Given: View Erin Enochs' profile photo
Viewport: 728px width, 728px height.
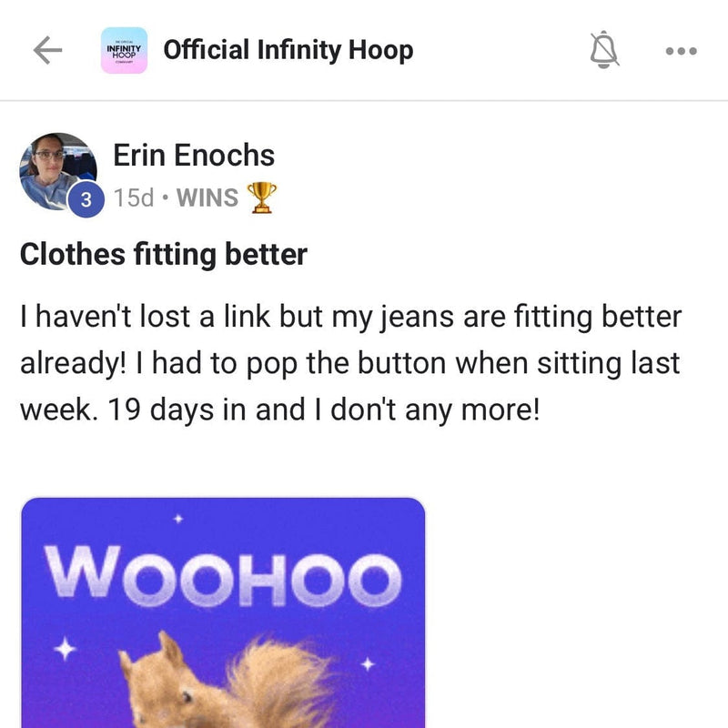Looking at the screenshot, I should (x=56, y=169).
